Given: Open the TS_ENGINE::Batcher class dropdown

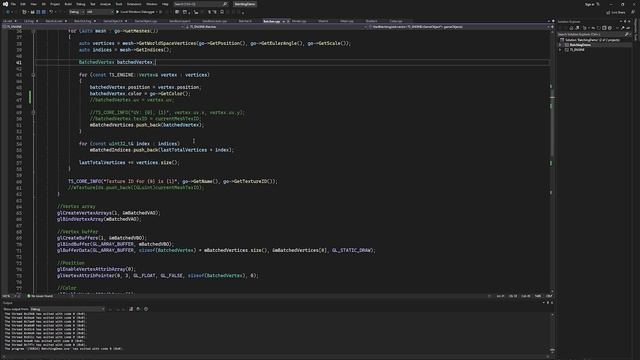Looking at the screenshot, I should point(276,27).
